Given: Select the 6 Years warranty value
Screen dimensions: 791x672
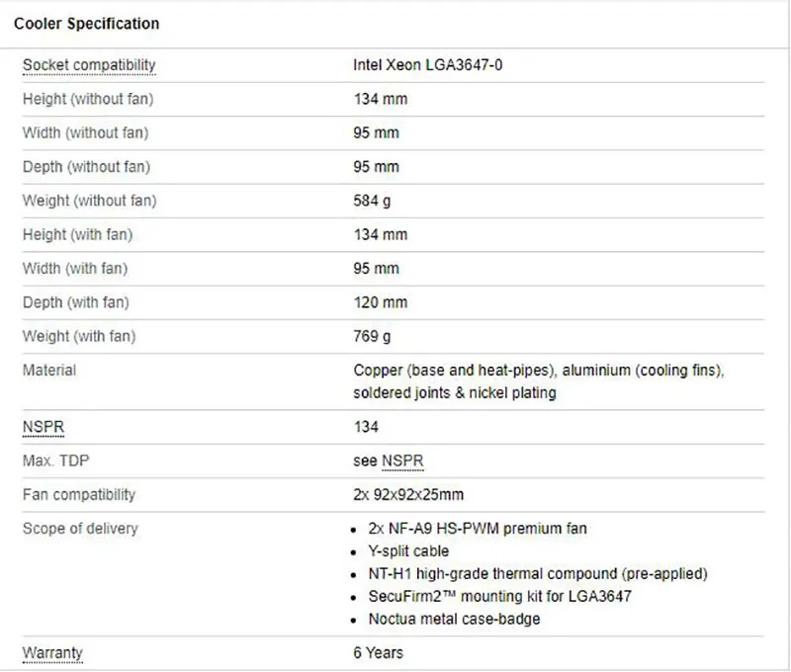Looking at the screenshot, I should [378, 653].
